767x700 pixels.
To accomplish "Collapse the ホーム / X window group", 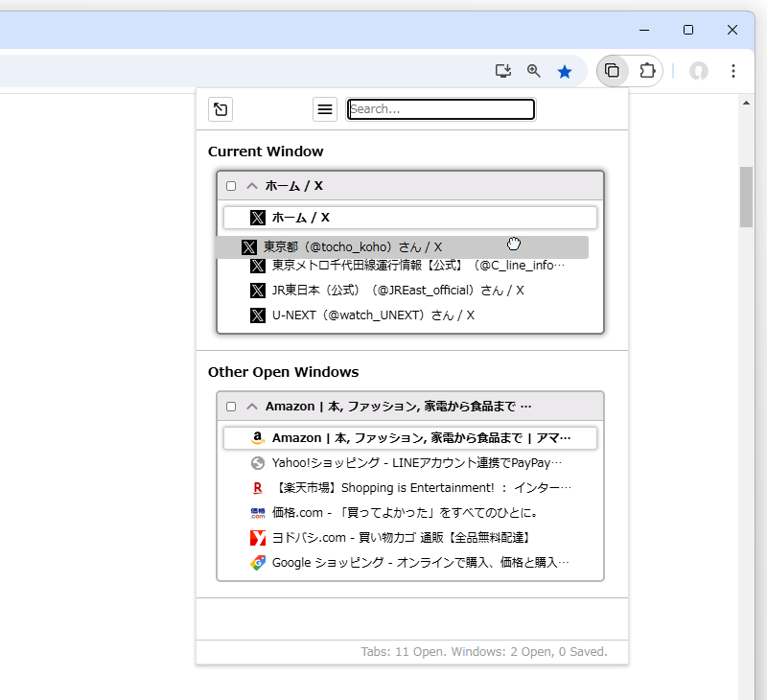I will [252, 186].
